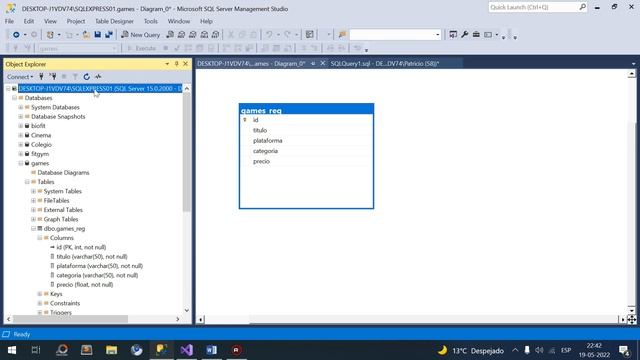Viewport: 640px width, 360px height.
Task: Open the Connect dropdown in Object Explorer
Action: point(20,76)
